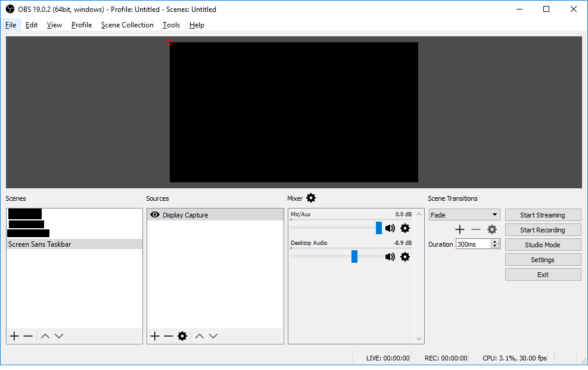Image resolution: width=588 pixels, height=370 pixels.
Task: Move scene down with arrow icon
Action: (x=59, y=336)
